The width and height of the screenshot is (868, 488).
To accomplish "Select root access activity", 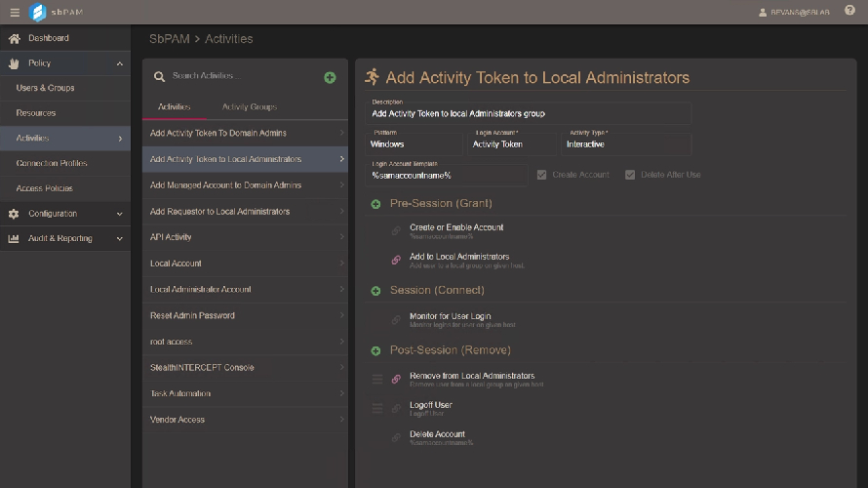I will pos(245,342).
